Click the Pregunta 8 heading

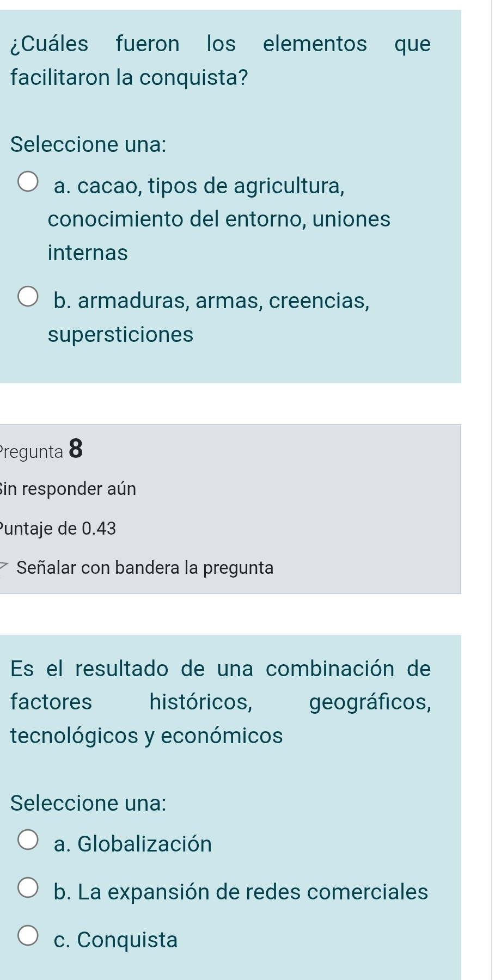pos(42,450)
